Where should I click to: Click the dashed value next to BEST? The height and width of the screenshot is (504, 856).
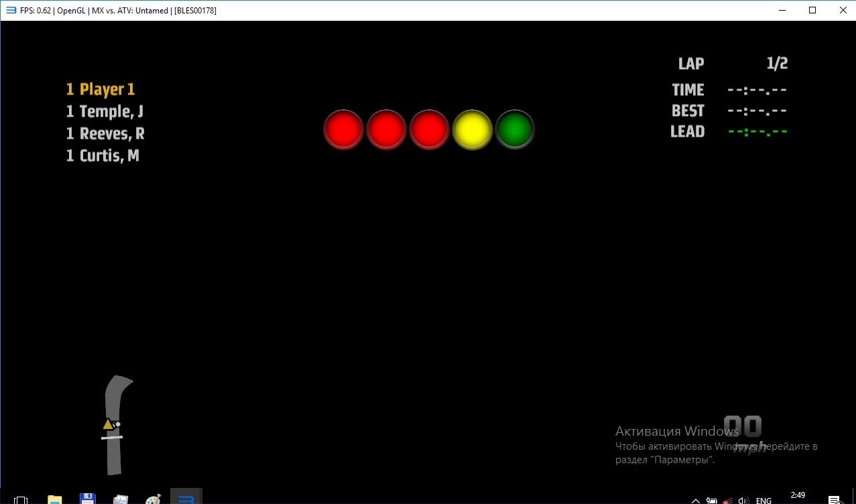757,111
